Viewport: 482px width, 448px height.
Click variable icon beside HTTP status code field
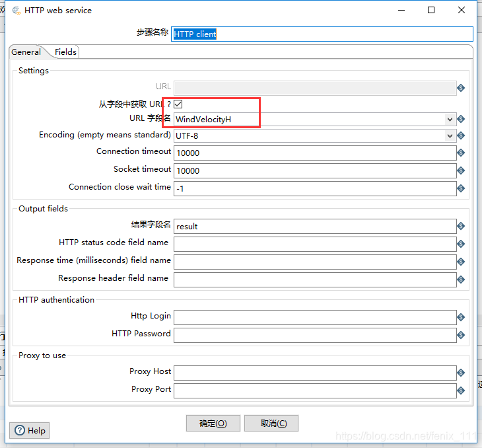[461, 244]
